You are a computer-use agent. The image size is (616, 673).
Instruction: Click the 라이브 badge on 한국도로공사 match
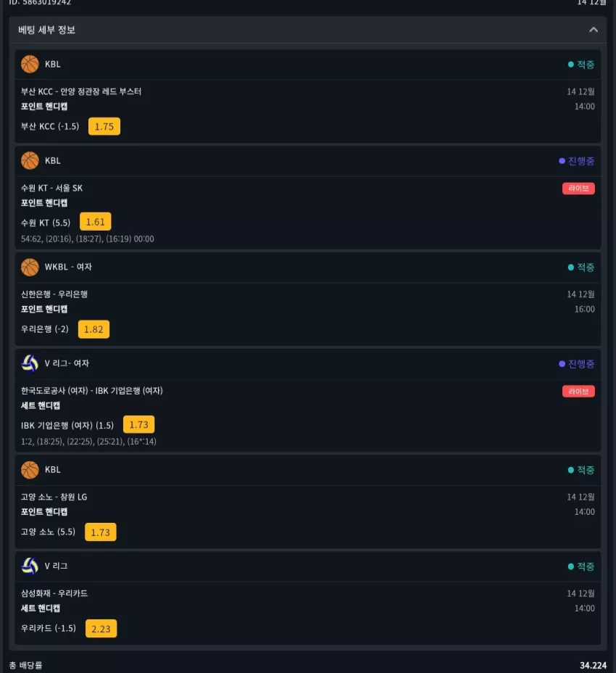[578, 392]
